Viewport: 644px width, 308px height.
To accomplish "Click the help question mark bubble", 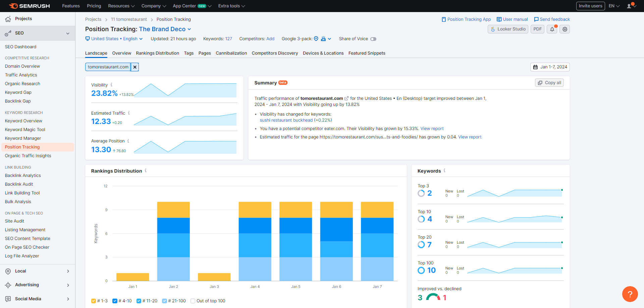I will pos(630,294).
